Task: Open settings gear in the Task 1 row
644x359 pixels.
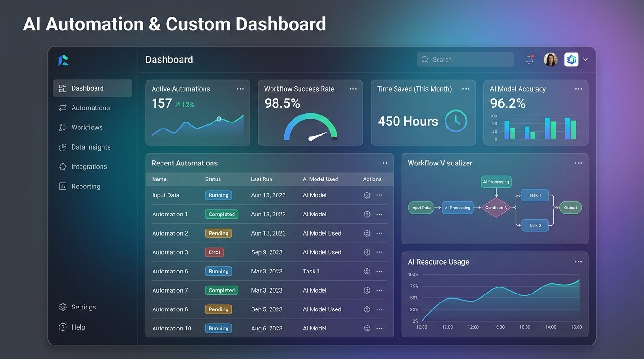Action: (367, 271)
